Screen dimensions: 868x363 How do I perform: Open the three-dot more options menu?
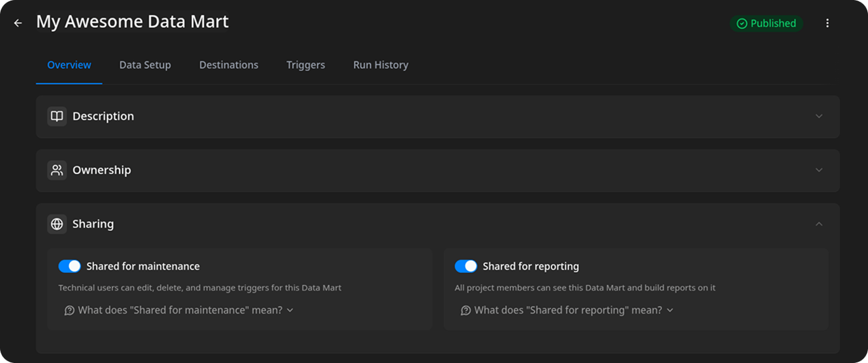pyautogui.click(x=827, y=23)
